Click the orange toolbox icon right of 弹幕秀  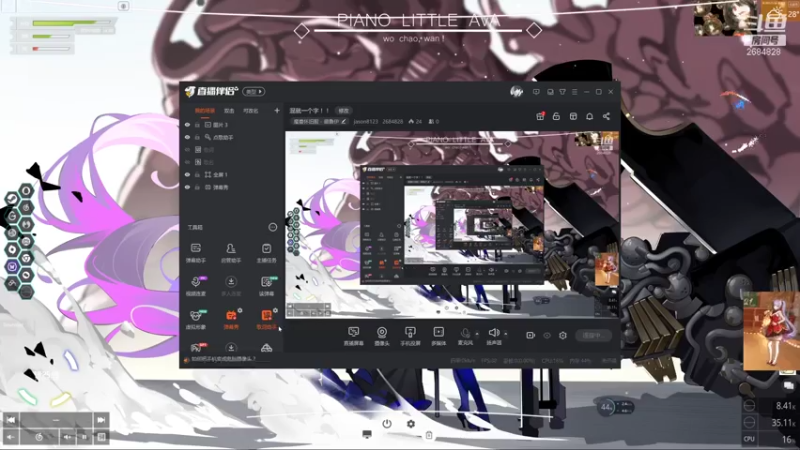point(266,316)
